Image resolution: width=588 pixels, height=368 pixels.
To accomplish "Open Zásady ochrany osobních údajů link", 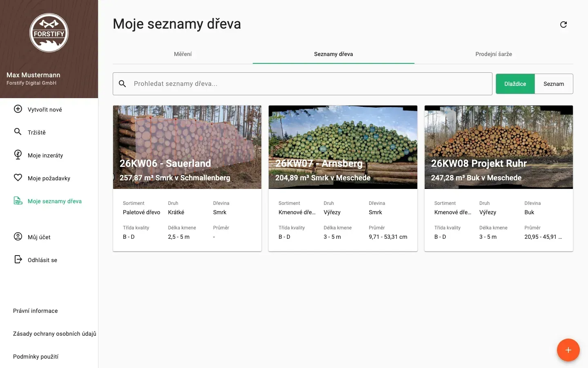I will pyautogui.click(x=55, y=334).
